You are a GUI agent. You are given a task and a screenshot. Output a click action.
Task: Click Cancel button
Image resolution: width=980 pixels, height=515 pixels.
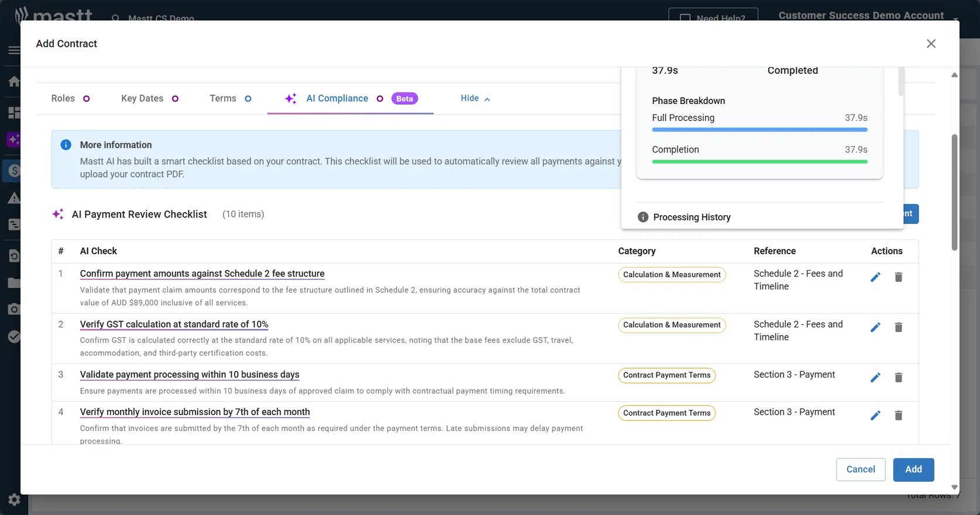coord(861,469)
